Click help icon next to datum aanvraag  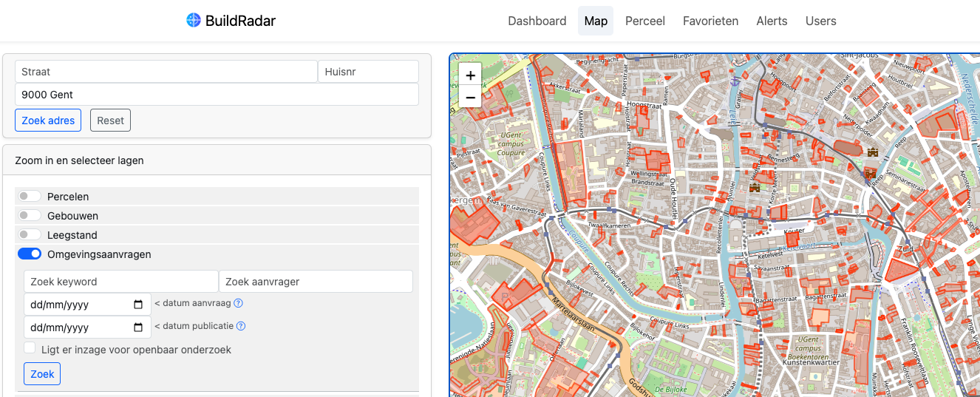coord(239,303)
